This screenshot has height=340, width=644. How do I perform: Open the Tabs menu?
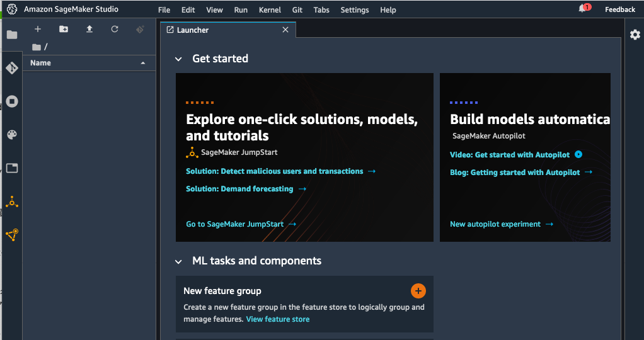click(321, 10)
